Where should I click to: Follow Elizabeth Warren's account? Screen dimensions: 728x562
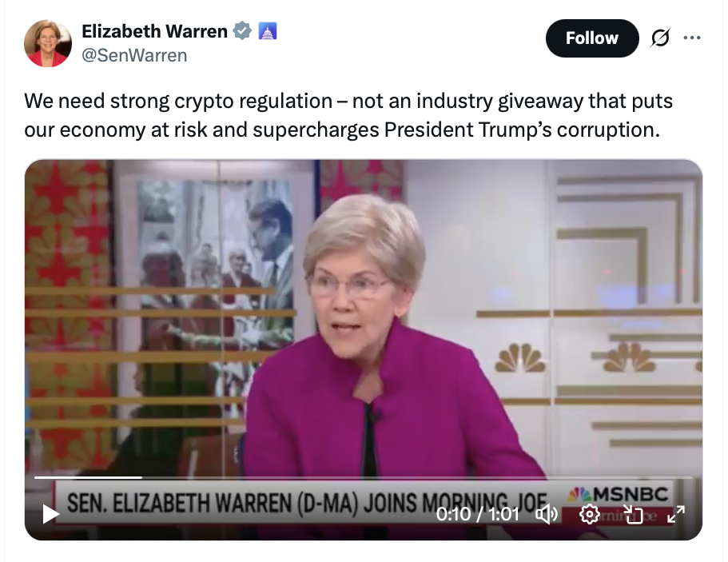click(x=592, y=38)
